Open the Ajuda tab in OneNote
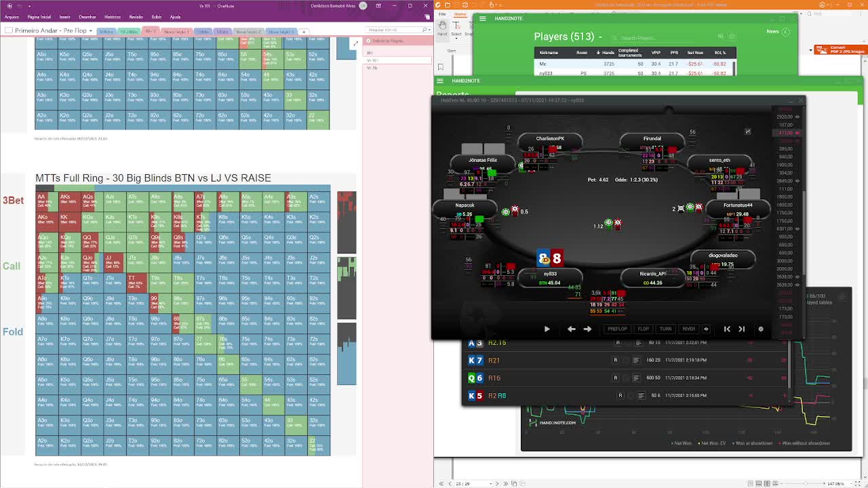This screenshot has width=868, height=488. click(176, 17)
